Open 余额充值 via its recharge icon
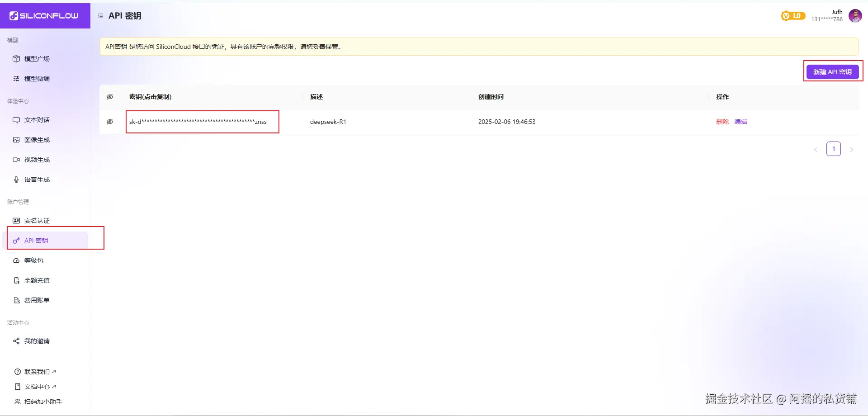 [x=16, y=280]
